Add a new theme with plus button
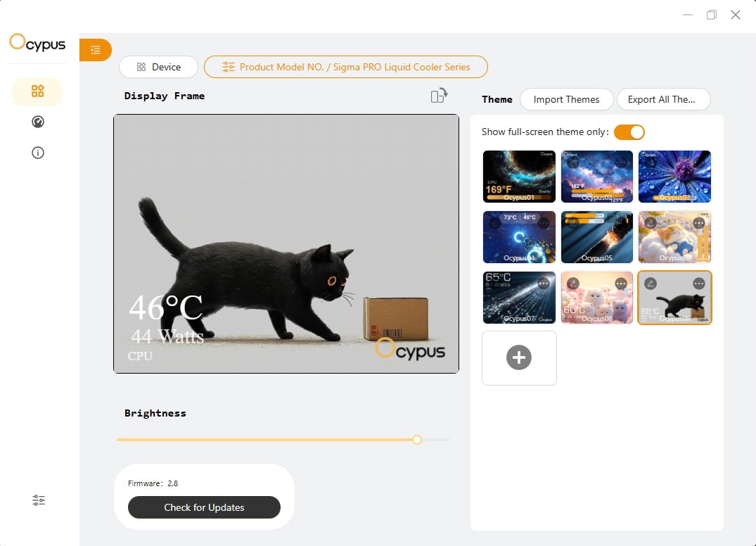Viewport: 756px width, 546px height. (519, 357)
